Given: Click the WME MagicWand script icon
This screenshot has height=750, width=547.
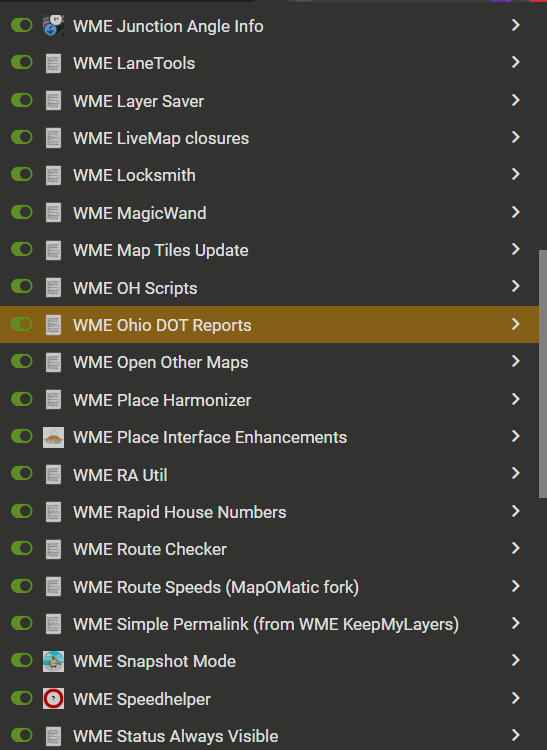Looking at the screenshot, I should pyautogui.click(x=53, y=213).
